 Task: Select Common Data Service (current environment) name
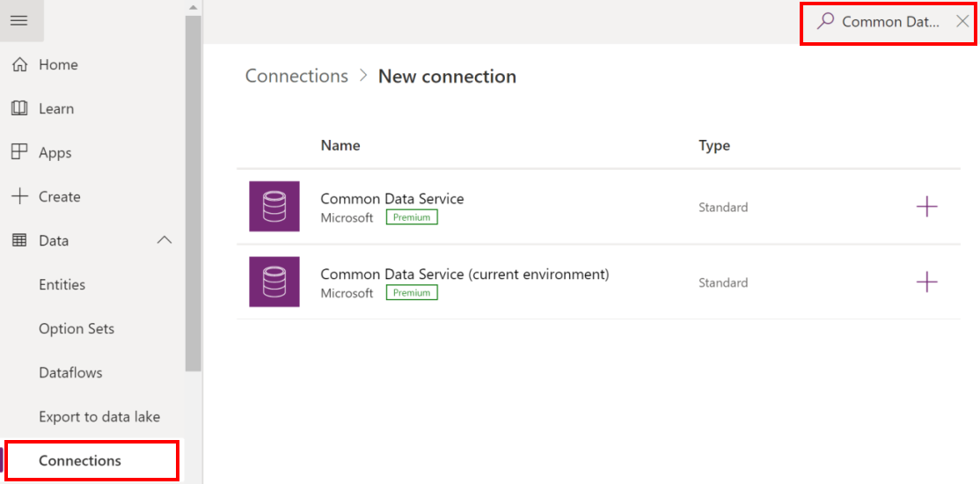click(464, 274)
